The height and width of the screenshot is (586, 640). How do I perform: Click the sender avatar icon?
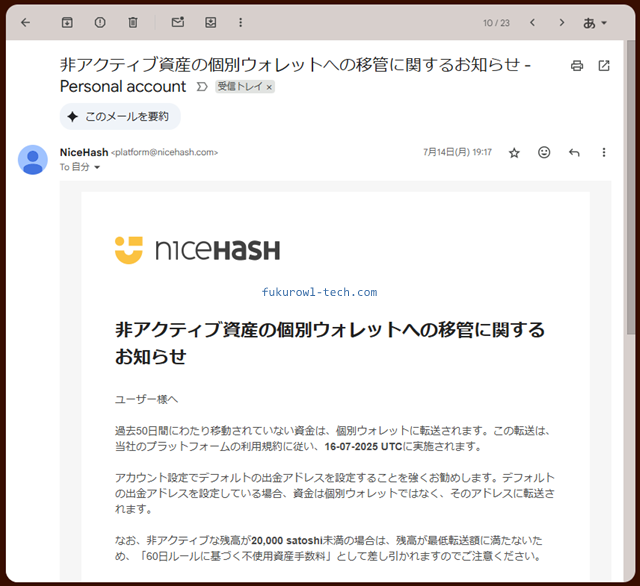pyautogui.click(x=33, y=160)
